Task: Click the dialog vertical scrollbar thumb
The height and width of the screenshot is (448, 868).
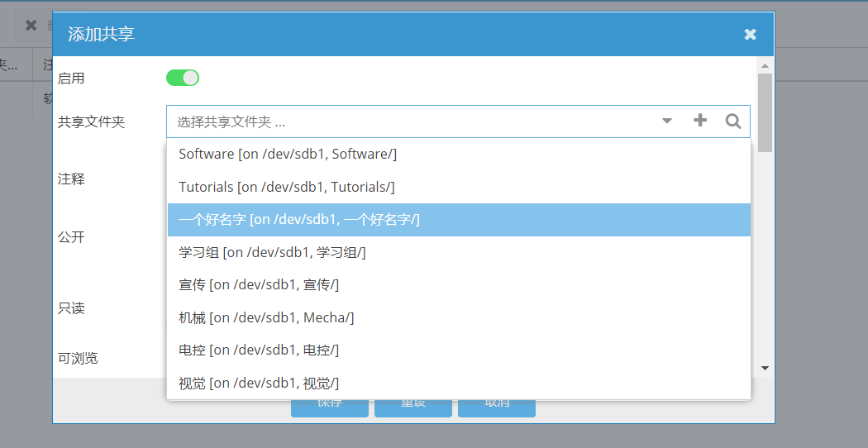Action: [765, 112]
